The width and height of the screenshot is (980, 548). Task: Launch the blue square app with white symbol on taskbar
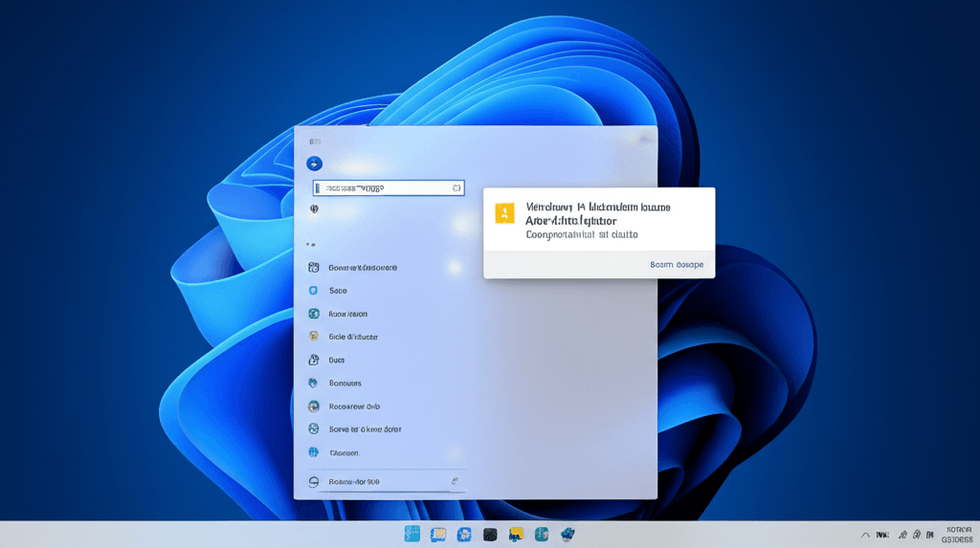464,535
